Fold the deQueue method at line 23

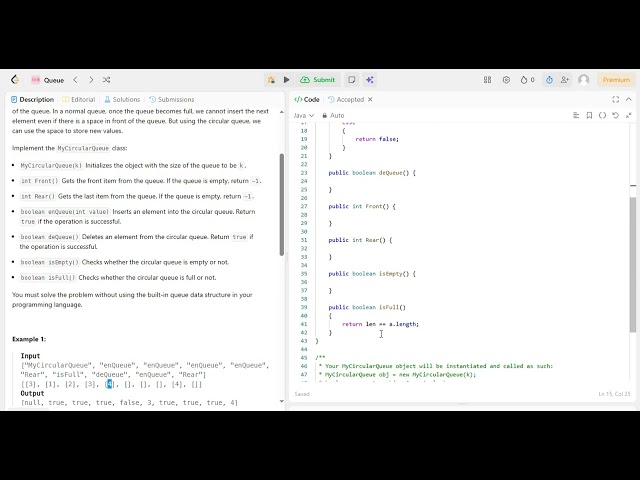point(318,173)
